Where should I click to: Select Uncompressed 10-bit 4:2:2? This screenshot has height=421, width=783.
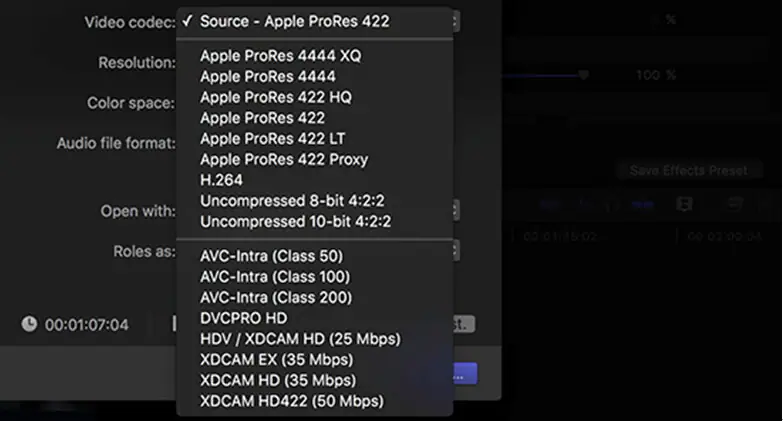(295, 222)
